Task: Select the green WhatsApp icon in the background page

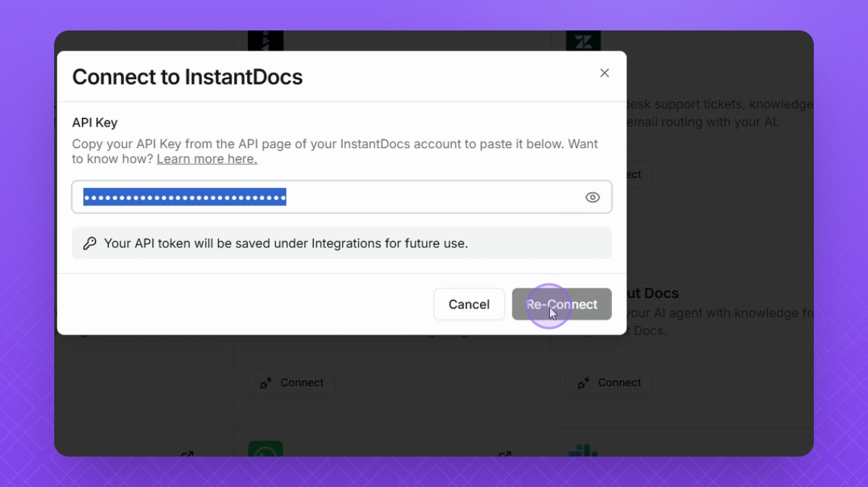Action: click(x=265, y=448)
